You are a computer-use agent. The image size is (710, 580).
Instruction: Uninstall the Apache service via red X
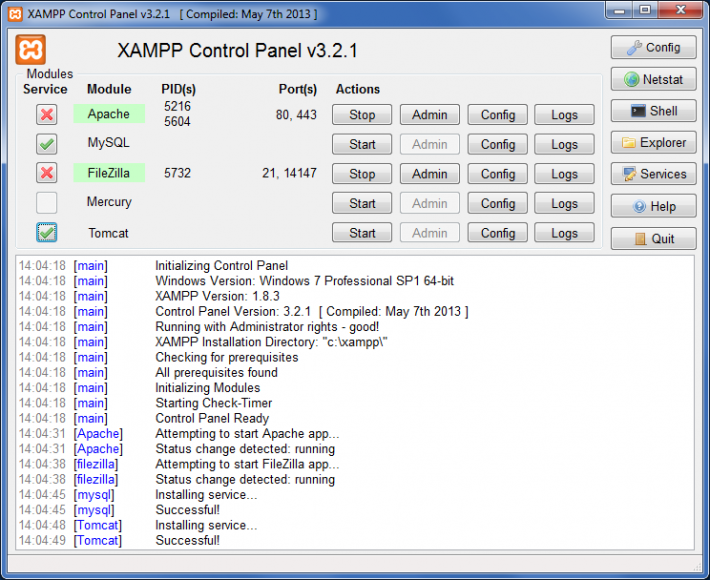tap(47, 115)
